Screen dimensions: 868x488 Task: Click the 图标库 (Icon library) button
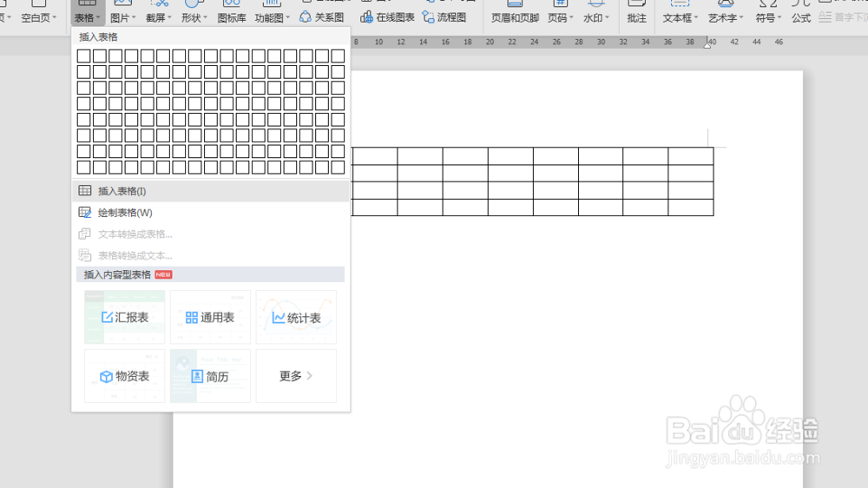232,12
